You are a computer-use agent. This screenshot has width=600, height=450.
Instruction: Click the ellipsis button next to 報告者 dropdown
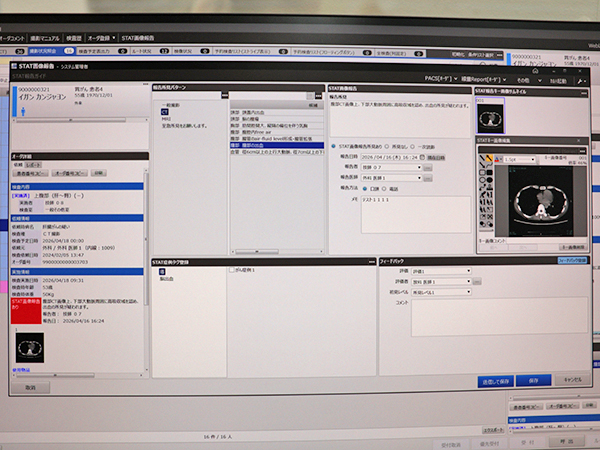pos(428,168)
